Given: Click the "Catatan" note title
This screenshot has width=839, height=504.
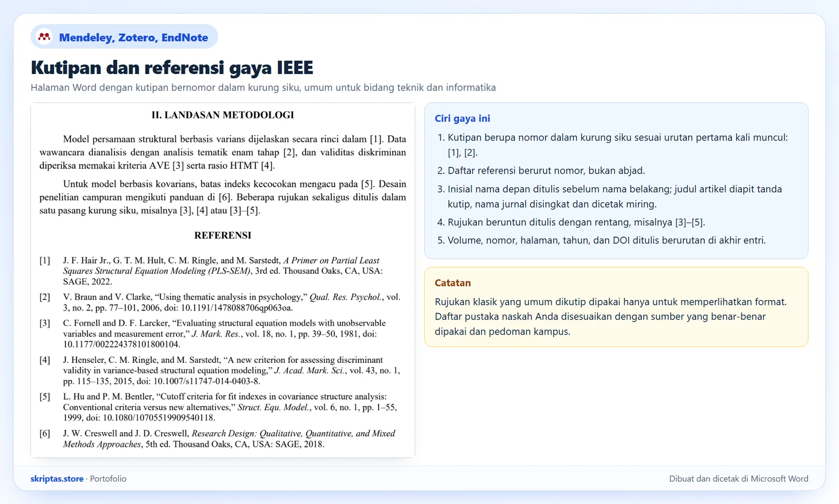Looking at the screenshot, I should [x=453, y=283].
